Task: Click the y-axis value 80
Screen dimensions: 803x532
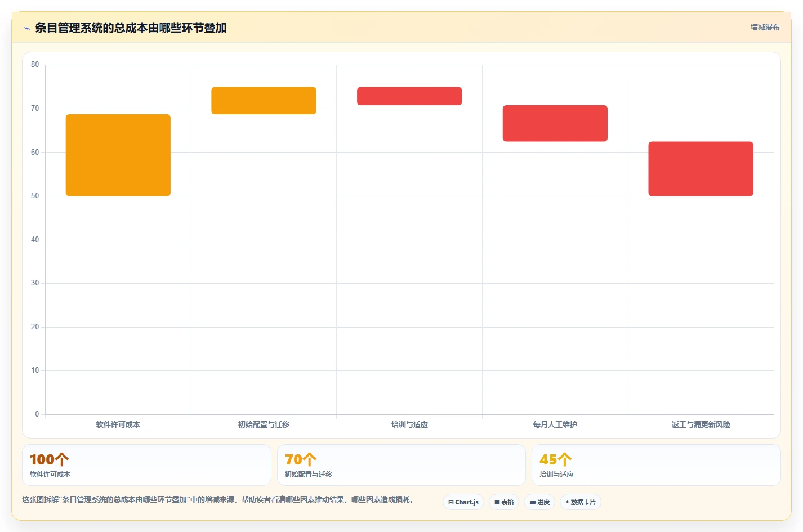Action: (35, 65)
